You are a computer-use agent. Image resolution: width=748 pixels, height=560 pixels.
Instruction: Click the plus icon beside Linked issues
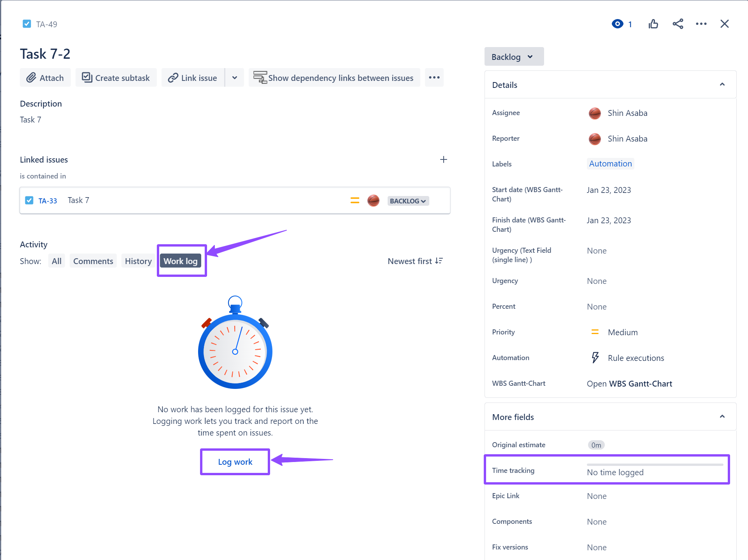443,160
